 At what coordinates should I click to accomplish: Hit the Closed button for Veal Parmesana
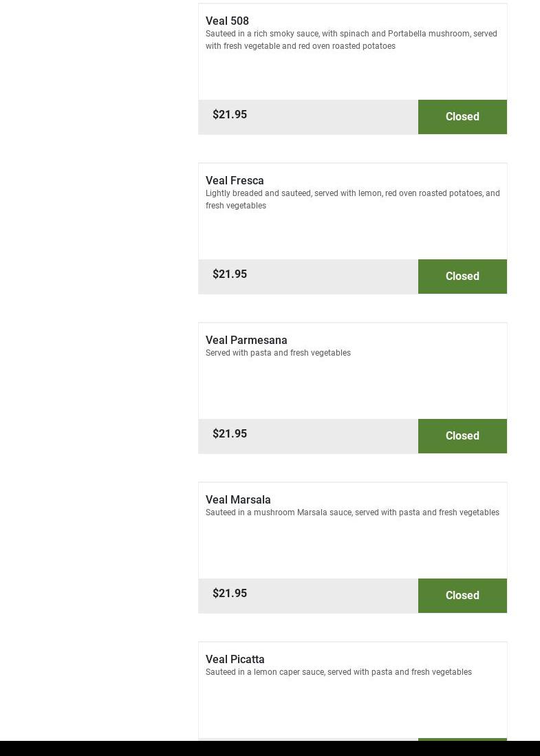tap(462, 436)
